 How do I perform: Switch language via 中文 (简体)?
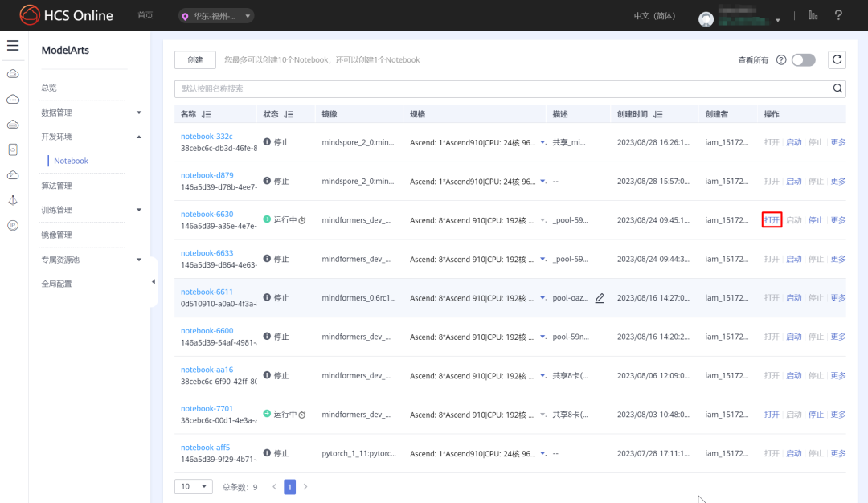[654, 16]
